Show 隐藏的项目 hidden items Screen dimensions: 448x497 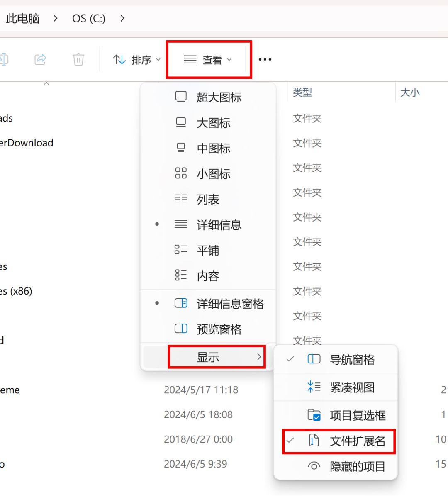click(358, 466)
